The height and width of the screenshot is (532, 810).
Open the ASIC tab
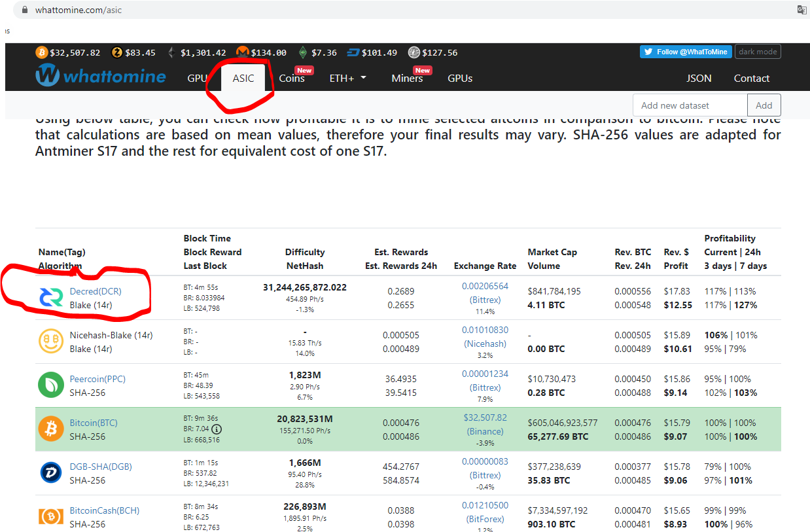point(243,79)
